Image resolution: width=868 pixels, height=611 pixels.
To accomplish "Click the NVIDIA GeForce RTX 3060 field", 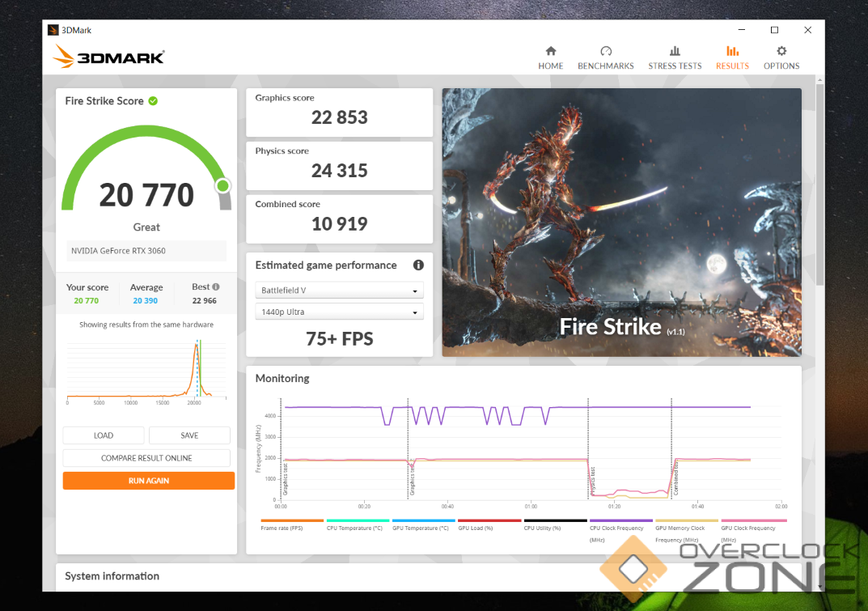I will click(x=146, y=250).
